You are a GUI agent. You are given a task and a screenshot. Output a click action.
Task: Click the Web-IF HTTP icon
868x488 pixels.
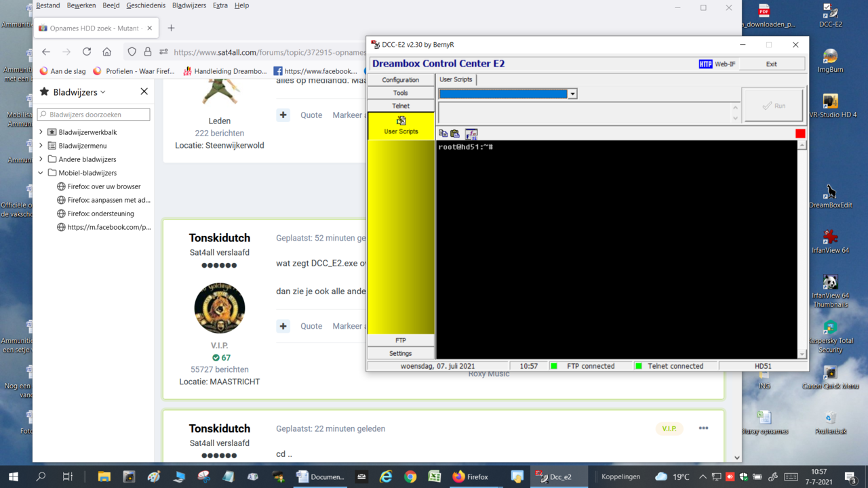click(705, 64)
